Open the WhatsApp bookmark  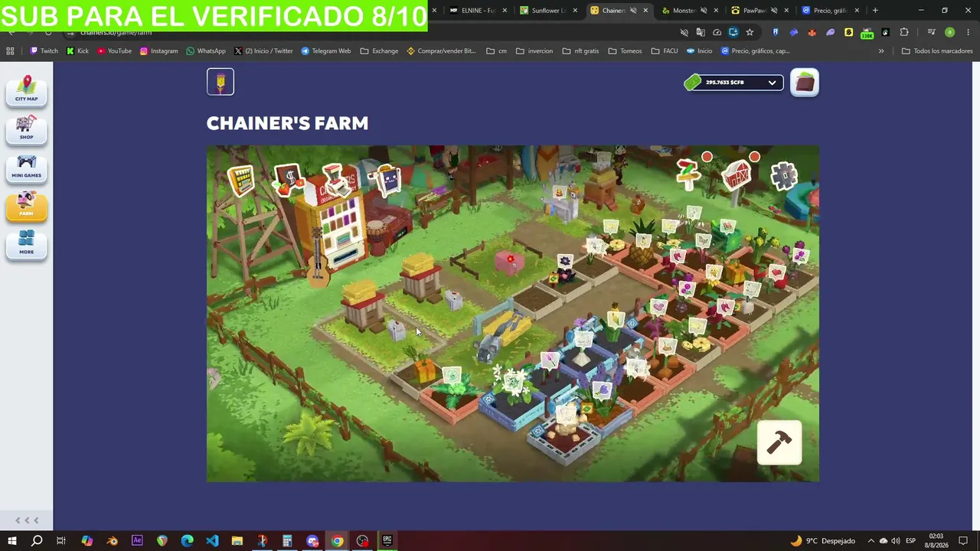coord(206,51)
